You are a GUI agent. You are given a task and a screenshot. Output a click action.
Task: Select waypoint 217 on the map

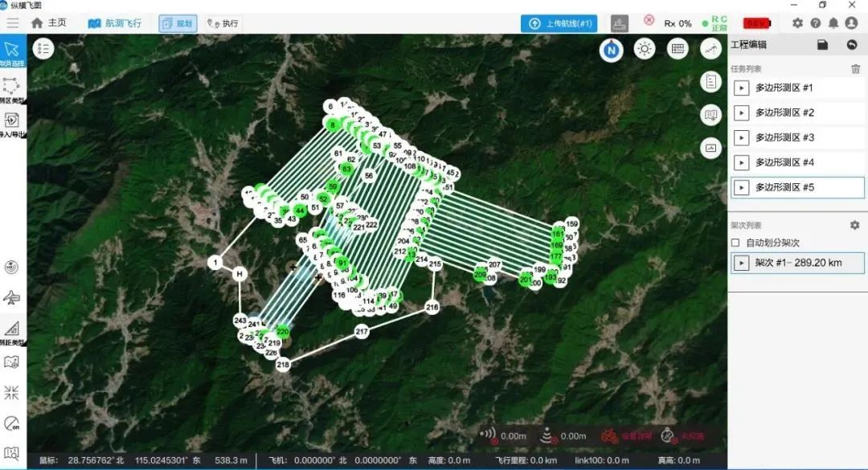tap(362, 332)
